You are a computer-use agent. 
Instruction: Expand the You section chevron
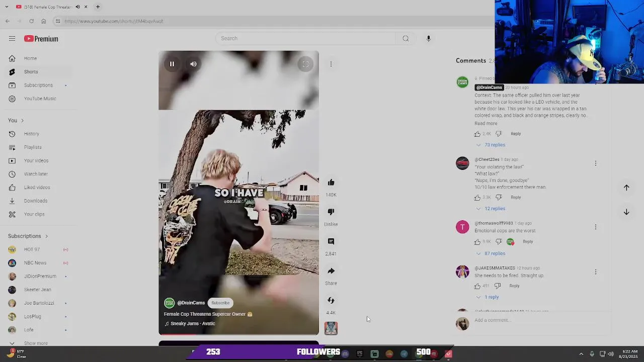coord(22,121)
